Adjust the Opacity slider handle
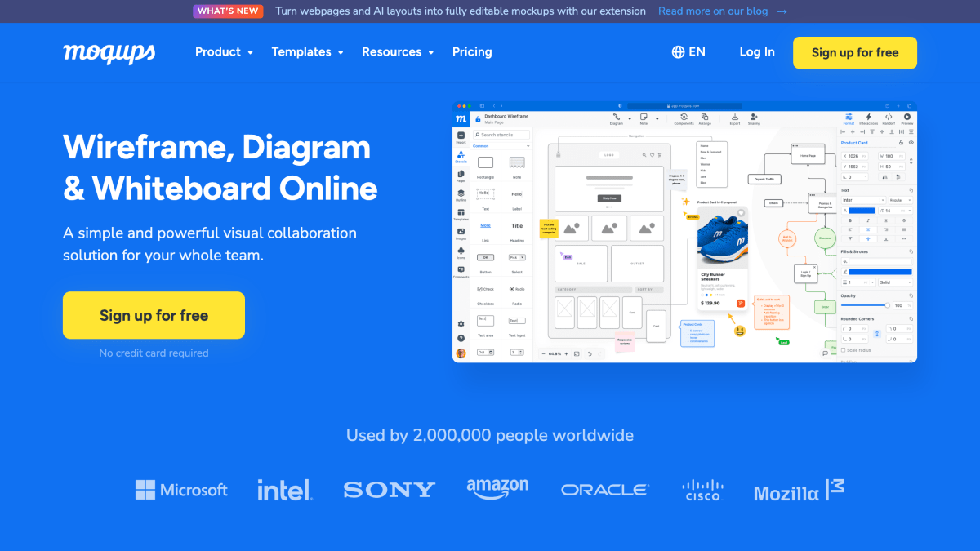Image resolution: width=980 pixels, height=551 pixels. [x=887, y=305]
